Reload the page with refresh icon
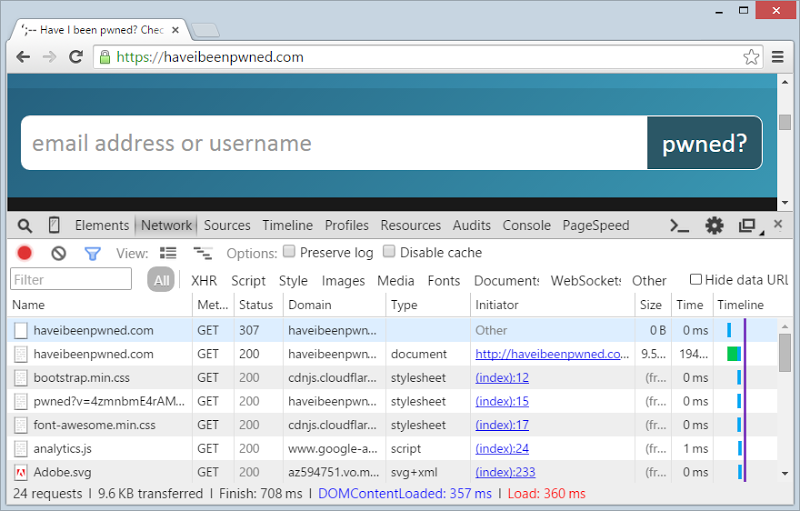 click(x=76, y=57)
